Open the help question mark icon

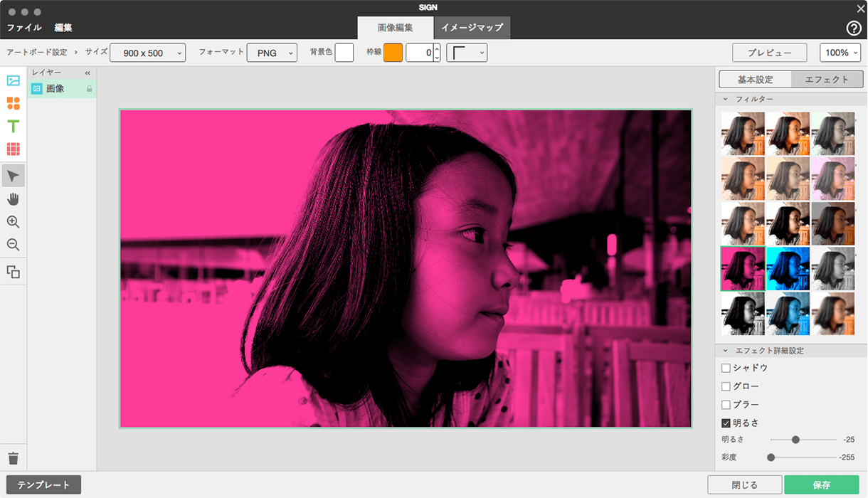coord(852,28)
